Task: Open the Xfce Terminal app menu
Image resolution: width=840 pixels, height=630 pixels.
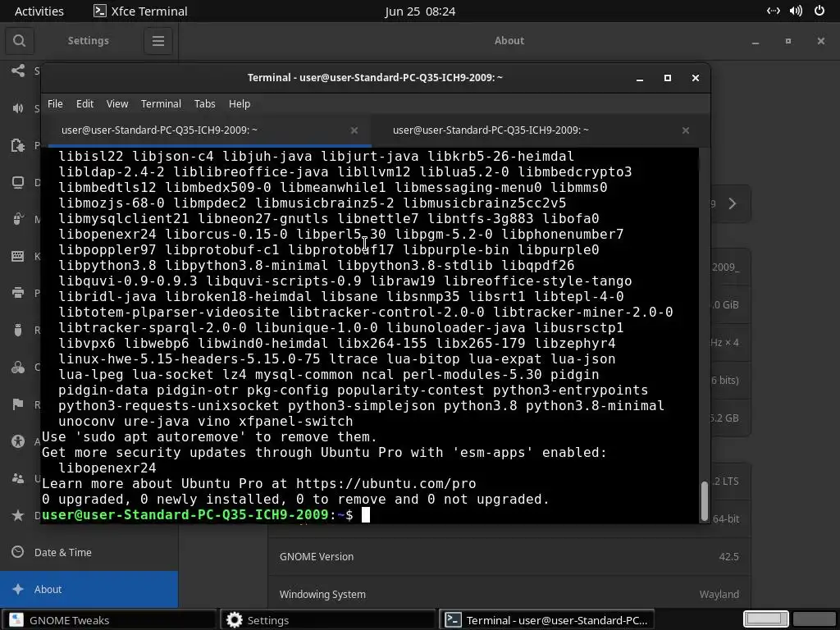Action: click(x=140, y=11)
